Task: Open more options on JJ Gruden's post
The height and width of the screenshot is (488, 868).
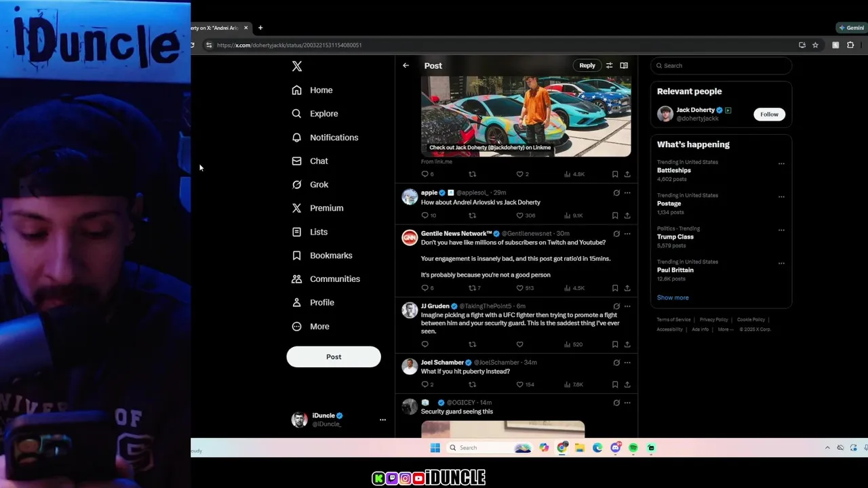Action: 627,306
